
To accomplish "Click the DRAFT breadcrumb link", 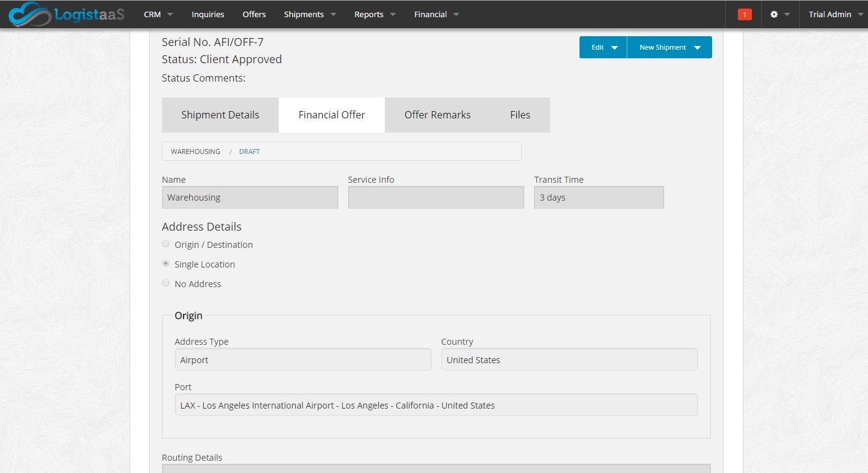I will tap(249, 151).
